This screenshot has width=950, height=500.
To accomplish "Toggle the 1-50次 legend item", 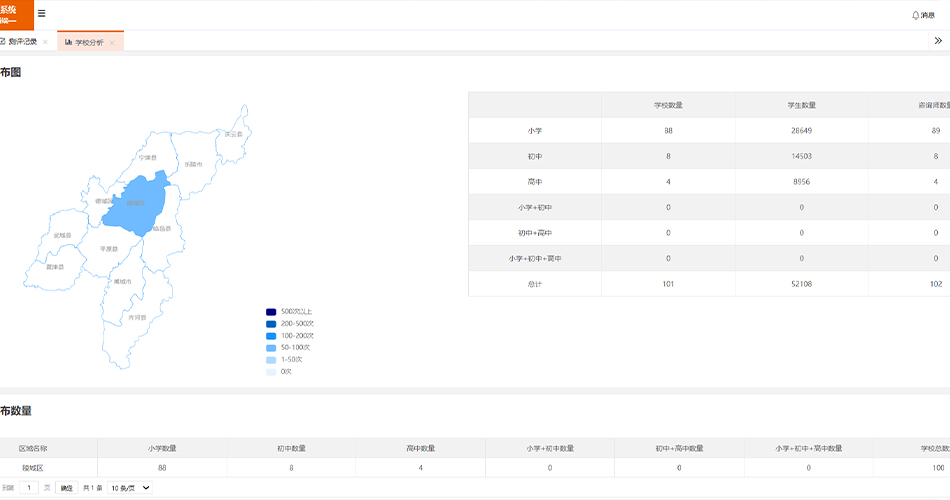I will coord(291,359).
